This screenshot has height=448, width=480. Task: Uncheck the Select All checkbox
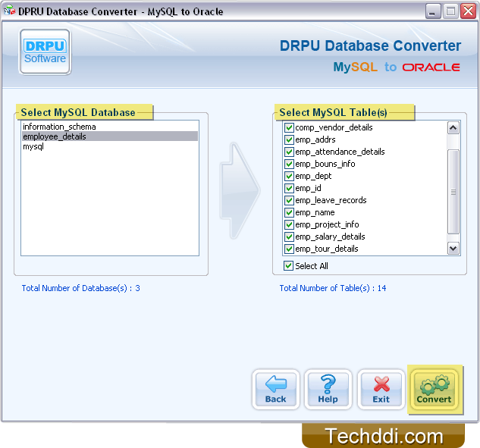click(x=288, y=266)
